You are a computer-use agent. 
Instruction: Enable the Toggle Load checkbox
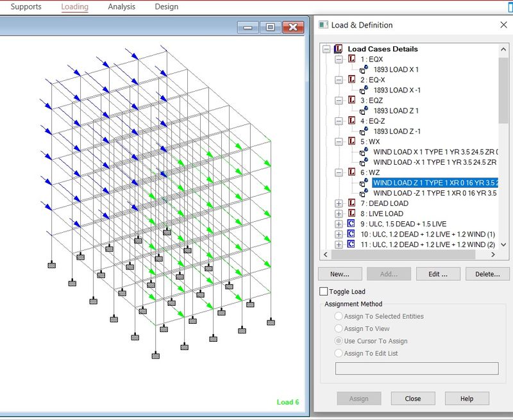[324, 292]
